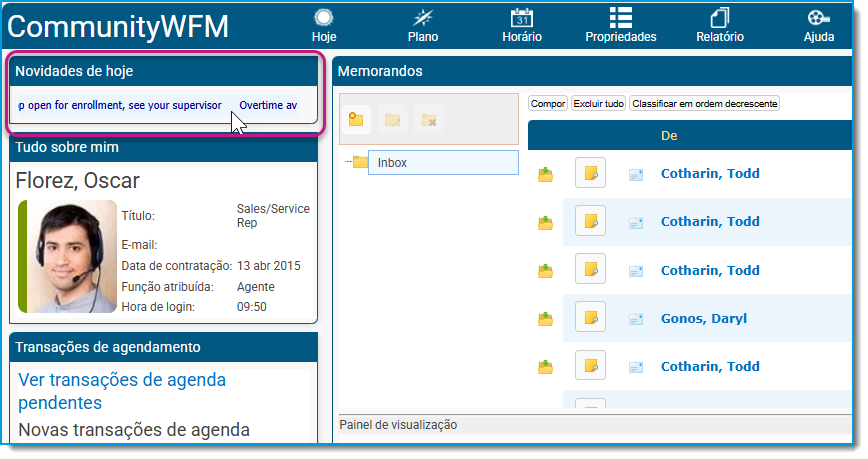Click the Compor button
The image size is (868, 459).
[x=547, y=104]
